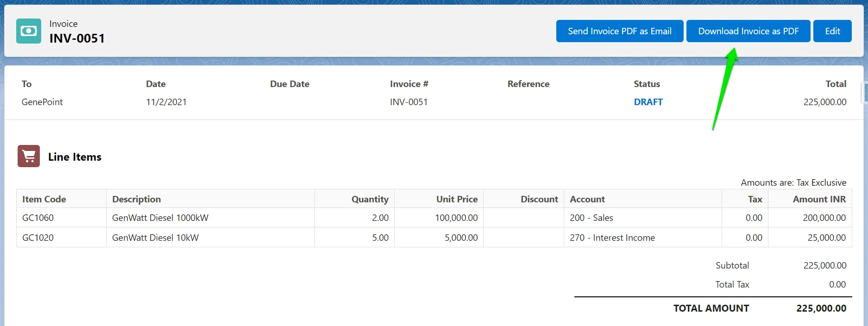Click the Subtotal value 225,000.00
Viewport: 868px width, 326px height.
[x=825, y=265]
